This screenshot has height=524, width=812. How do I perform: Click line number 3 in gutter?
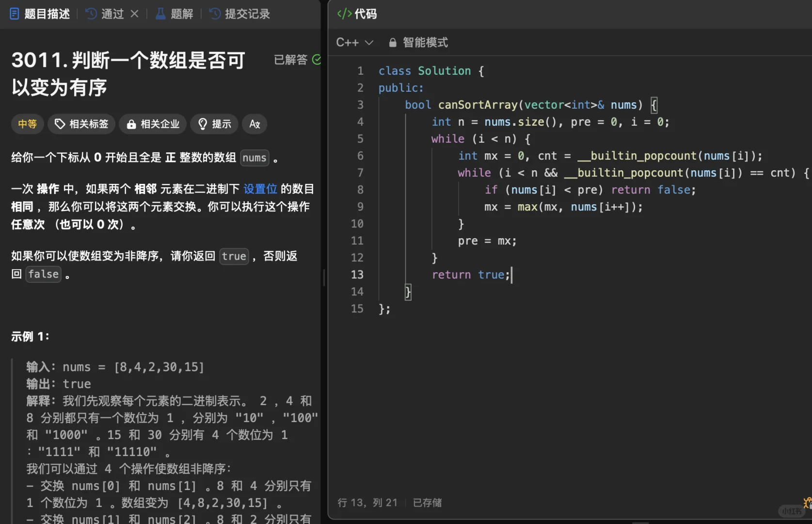click(x=360, y=105)
